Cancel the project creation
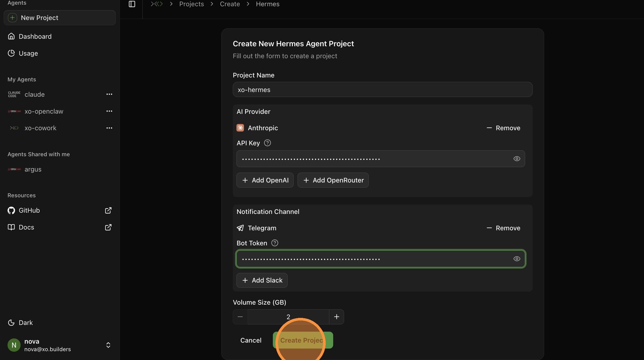Screen dimensions: 644x360 (251, 340)
